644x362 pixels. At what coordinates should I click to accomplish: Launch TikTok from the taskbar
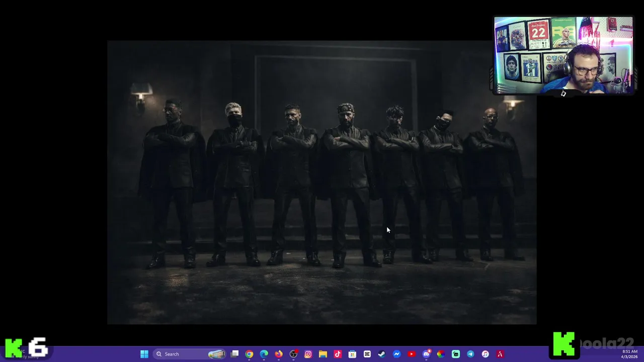click(x=338, y=354)
